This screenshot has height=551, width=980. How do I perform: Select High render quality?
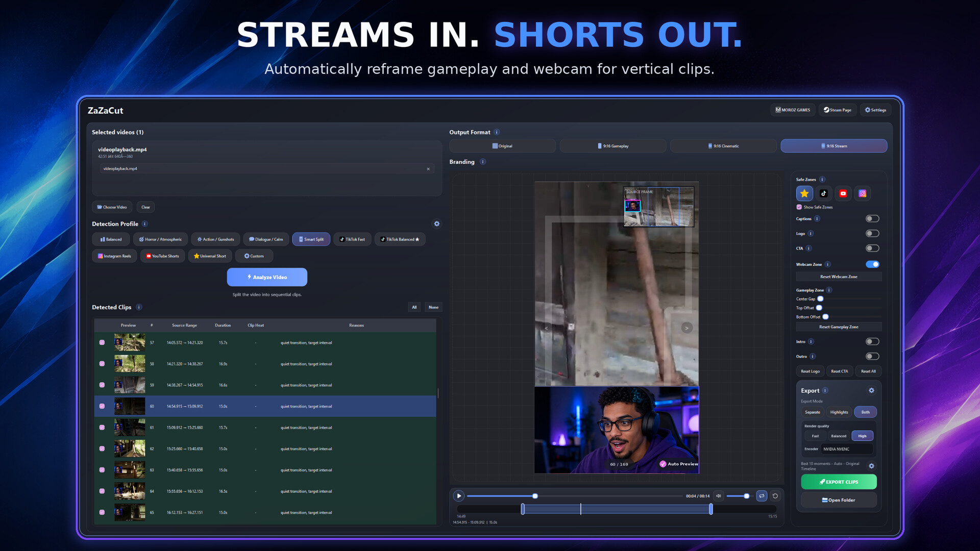coord(862,436)
